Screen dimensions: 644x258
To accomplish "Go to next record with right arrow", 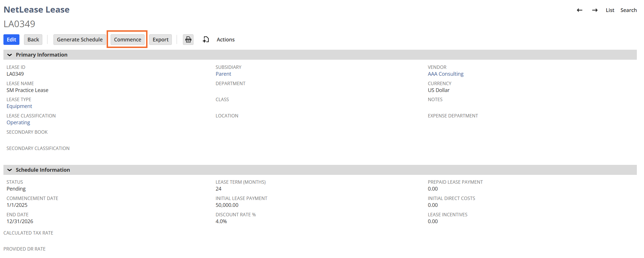I will click(x=595, y=10).
